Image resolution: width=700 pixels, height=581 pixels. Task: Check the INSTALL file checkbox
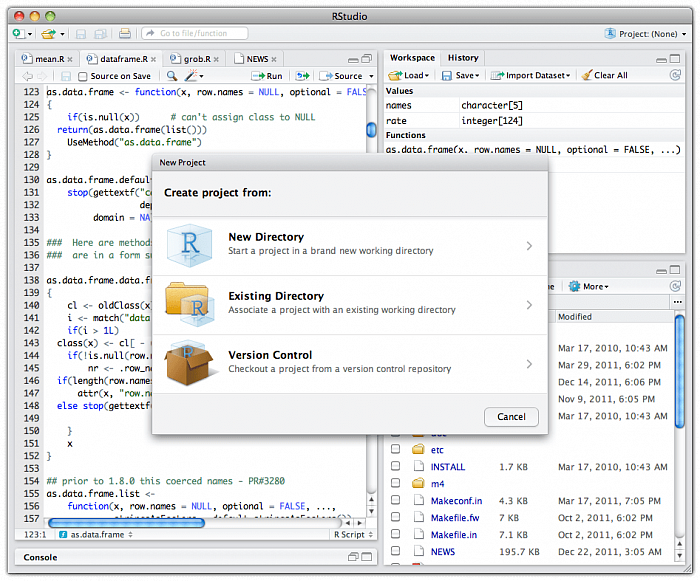point(396,466)
